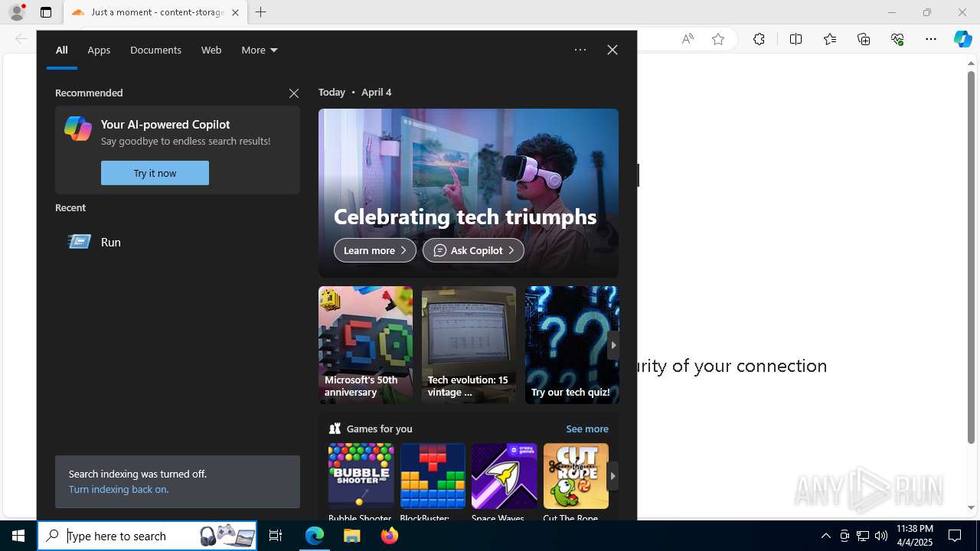Launch Firefox from the taskbar

[x=390, y=536]
